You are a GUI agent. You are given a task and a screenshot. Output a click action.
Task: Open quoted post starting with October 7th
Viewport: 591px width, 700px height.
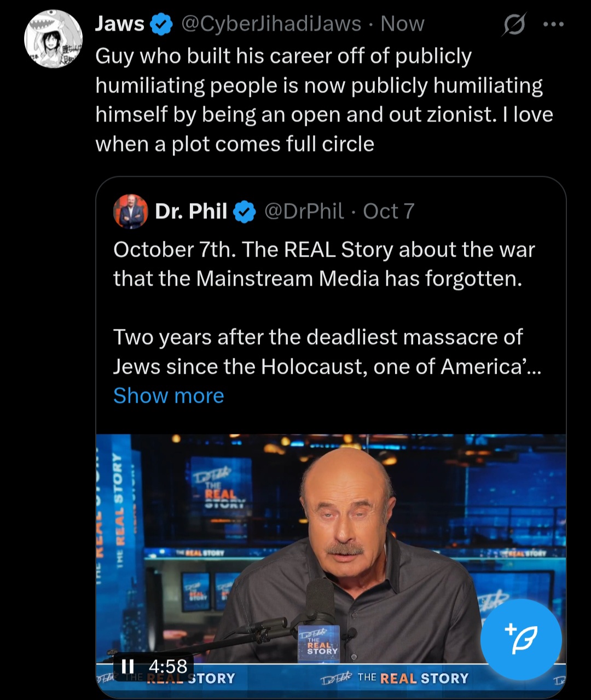pyautogui.click(x=323, y=264)
